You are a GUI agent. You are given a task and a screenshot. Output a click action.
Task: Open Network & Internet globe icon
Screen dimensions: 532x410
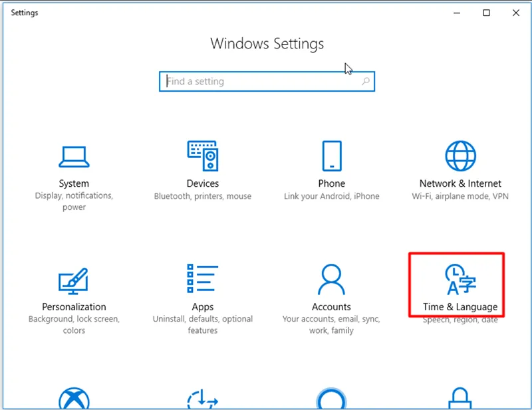click(460, 155)
